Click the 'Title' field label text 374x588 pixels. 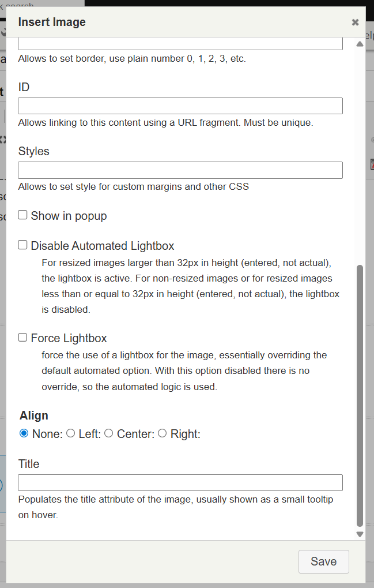point(29,464)
